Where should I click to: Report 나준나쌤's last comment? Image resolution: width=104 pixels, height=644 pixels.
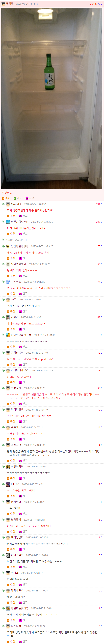pyautogui.click(x=23, y=641)
